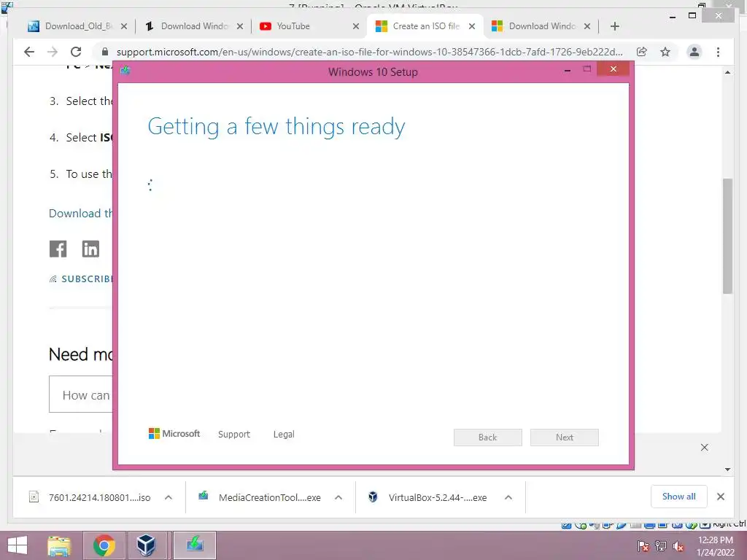Dismiss page banner with X button
Viewport: 747px width, 560px height.
[705, 447]
